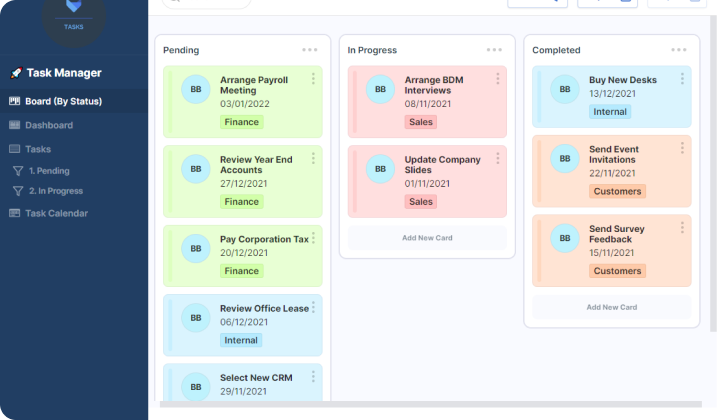Click the rocket icon beside Task Manager
This screenshot has height=420, width=720.
tap(16, 73)
